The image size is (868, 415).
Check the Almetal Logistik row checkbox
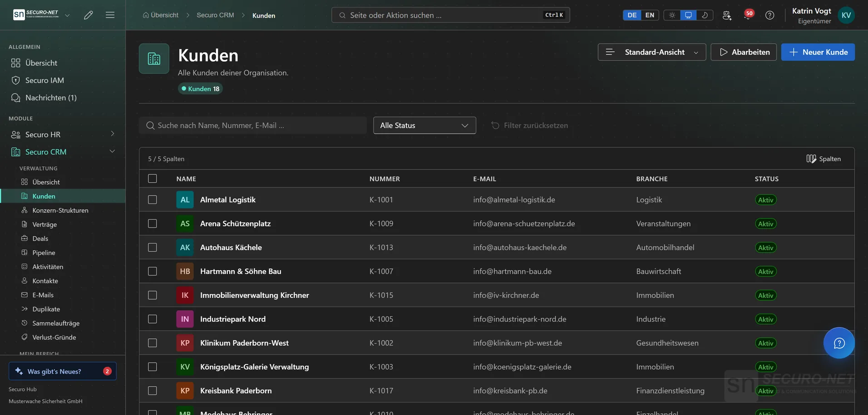point(153,200)
